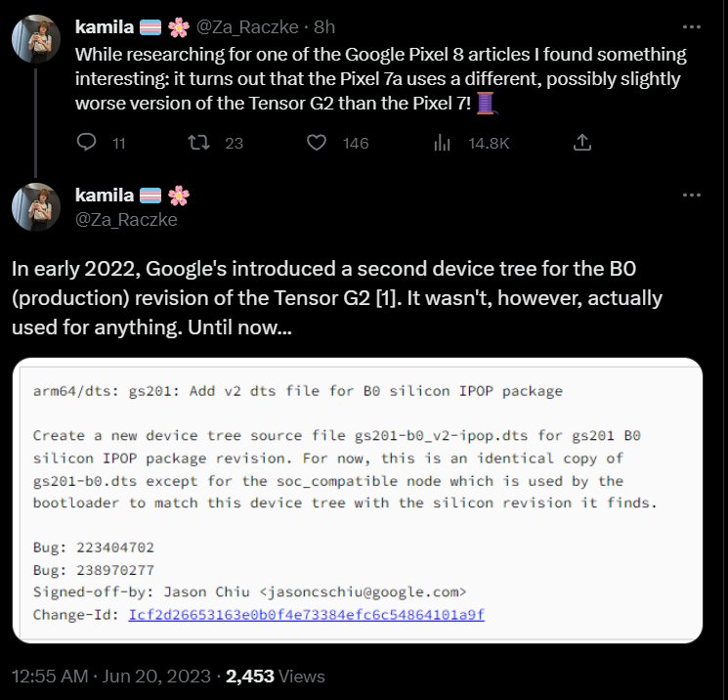The image size is (728, 700).
Task: Click the 146 likes count
Action: [356, 143]
